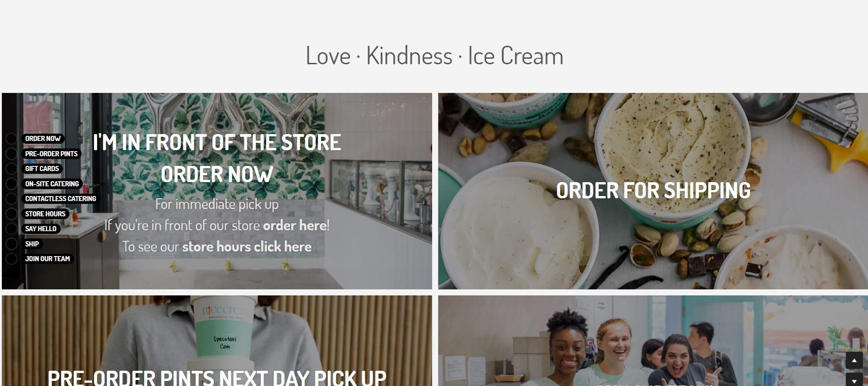Screen dimensions: 868x386
Task: Open the Order Now menu label
Action: 43,139
